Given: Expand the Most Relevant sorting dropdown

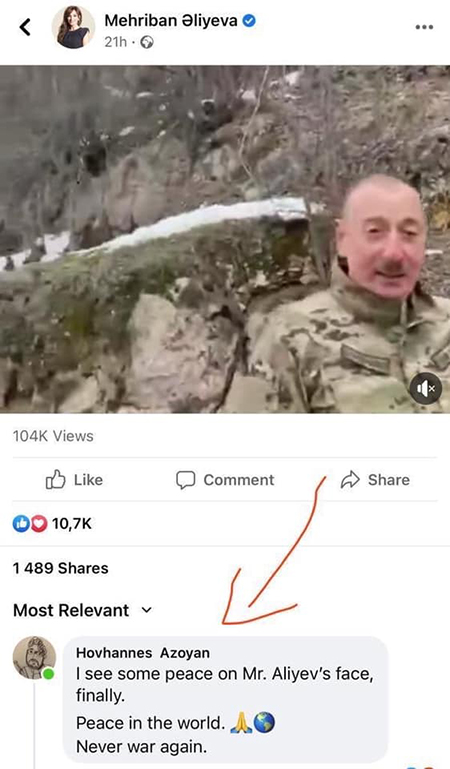Looking at the screenshot, I should click(x=83, y=610).
